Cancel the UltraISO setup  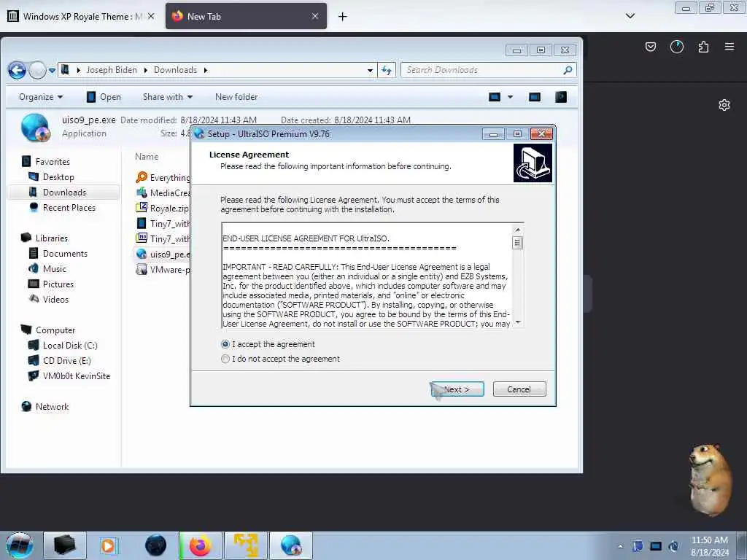[x=519, y=389]
